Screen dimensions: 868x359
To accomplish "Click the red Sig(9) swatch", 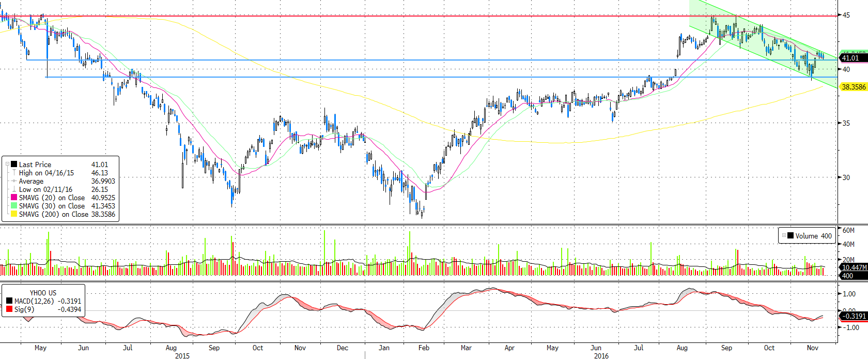I will click(x=9, y=309).
